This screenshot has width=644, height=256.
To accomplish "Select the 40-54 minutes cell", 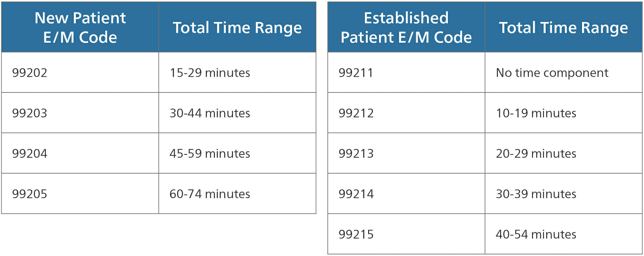I will click(x=536, y=234).
